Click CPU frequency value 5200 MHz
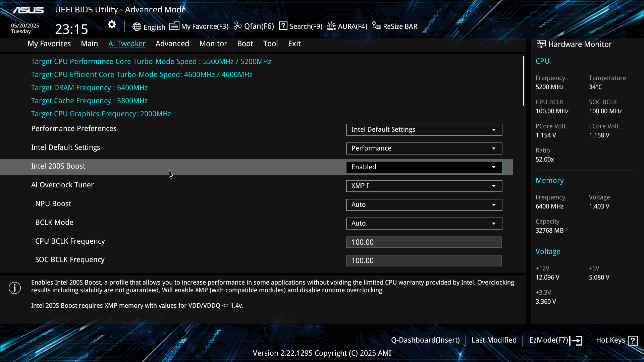 [549, 87]
